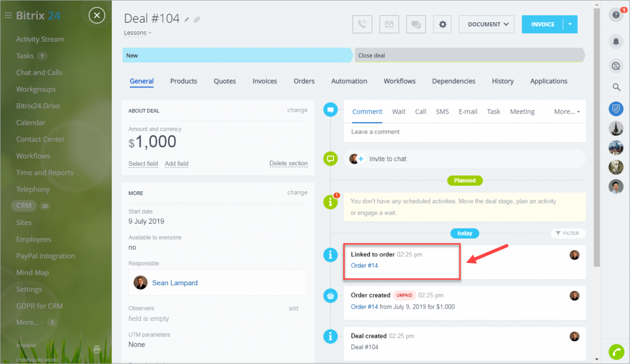Open Sean Lampard's profile link
This screenshot has height=364, width=630.
tap(175, 283)
